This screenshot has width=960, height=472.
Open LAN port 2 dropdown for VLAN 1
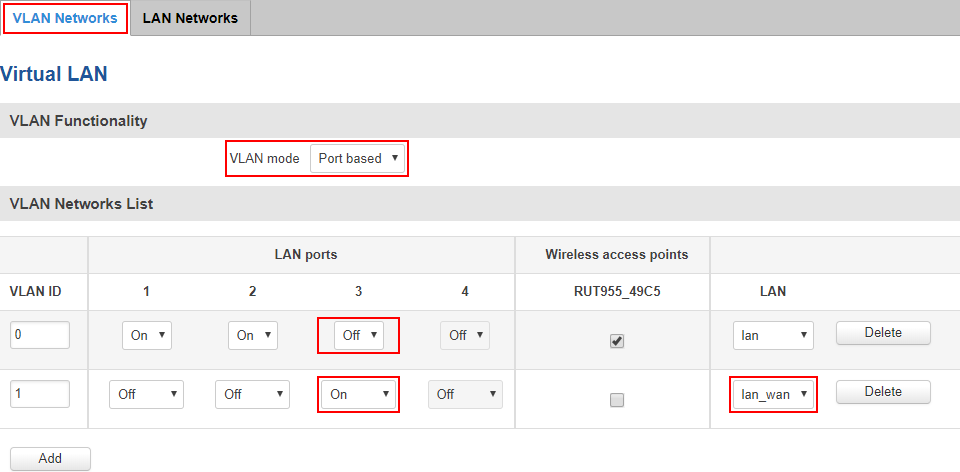253,394
